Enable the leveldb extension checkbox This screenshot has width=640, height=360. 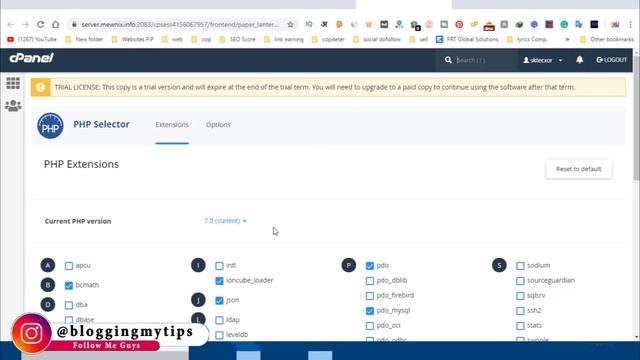[219, 335]
